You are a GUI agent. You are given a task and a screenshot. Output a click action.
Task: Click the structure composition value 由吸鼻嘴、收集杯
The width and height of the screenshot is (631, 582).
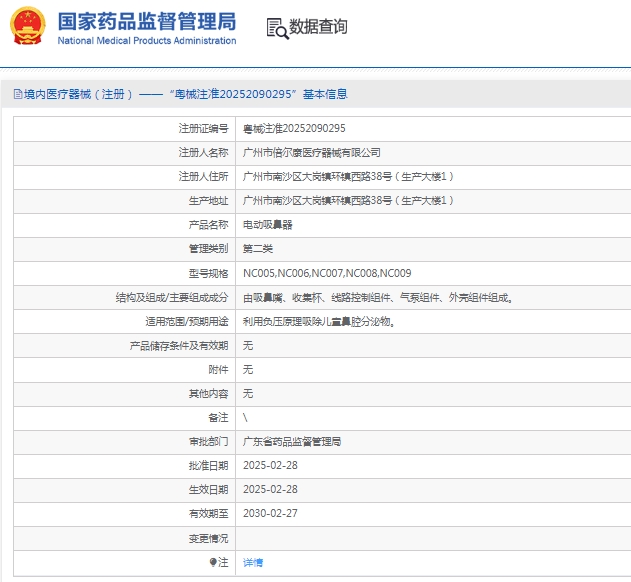[x=377, y=297]
